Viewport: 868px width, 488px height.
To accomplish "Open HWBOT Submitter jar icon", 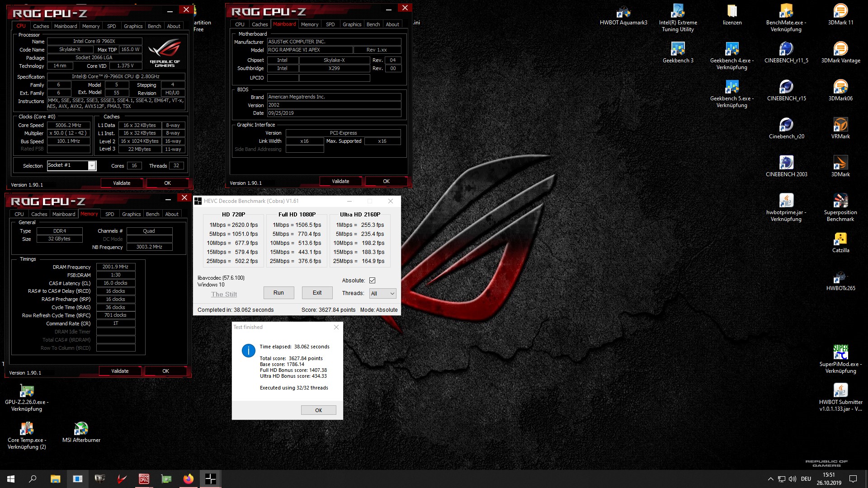I will click(x=840, y=398).
